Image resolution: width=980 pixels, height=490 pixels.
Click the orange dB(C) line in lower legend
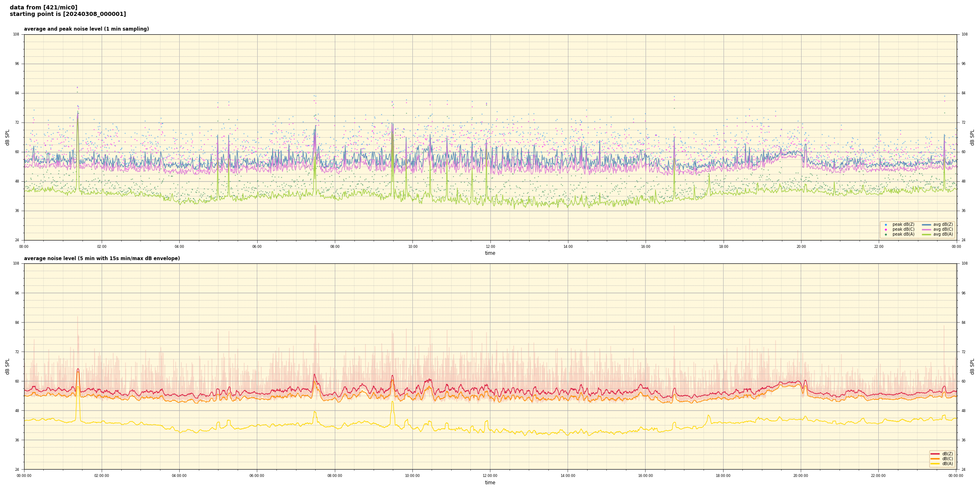coord(935,459)
